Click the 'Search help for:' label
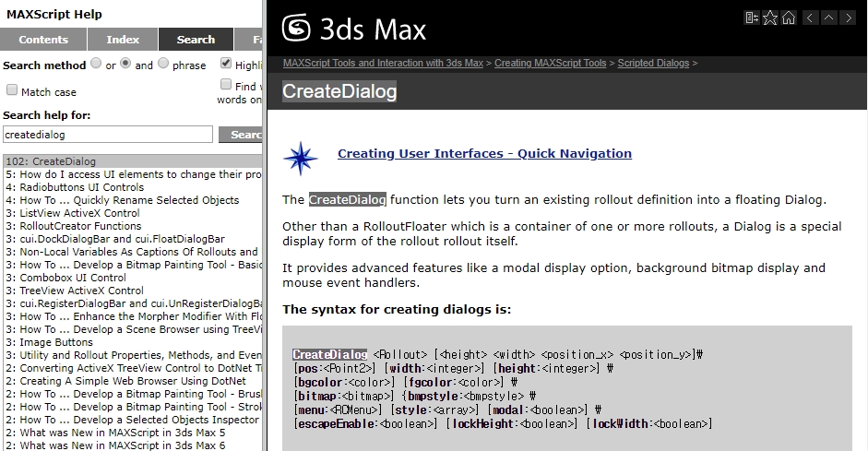Image resolution: width=868 pixels, height=451 pixels. pos(46,115)
